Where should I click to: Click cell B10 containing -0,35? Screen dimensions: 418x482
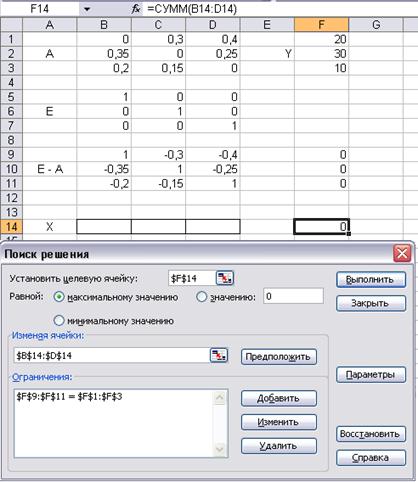tap(104, 169)
